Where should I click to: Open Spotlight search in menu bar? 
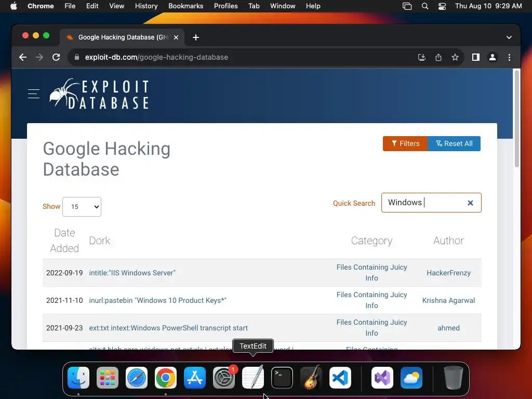[x=425, y=6]
